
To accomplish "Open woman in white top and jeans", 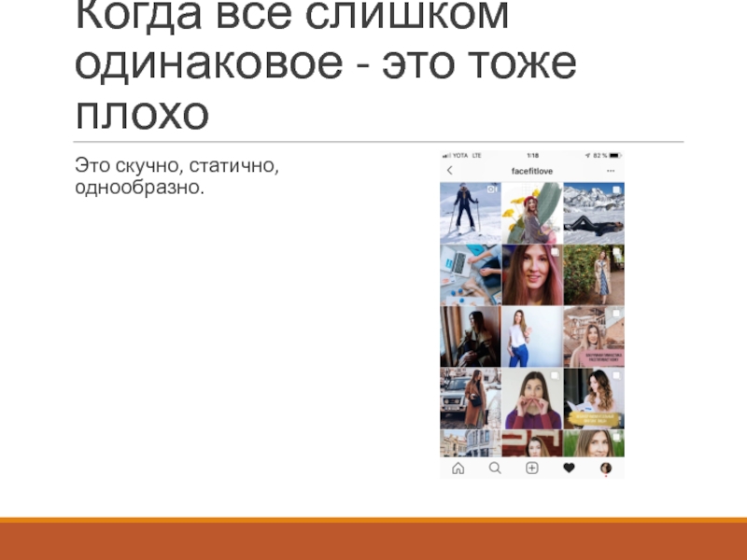I will [531, 336].
